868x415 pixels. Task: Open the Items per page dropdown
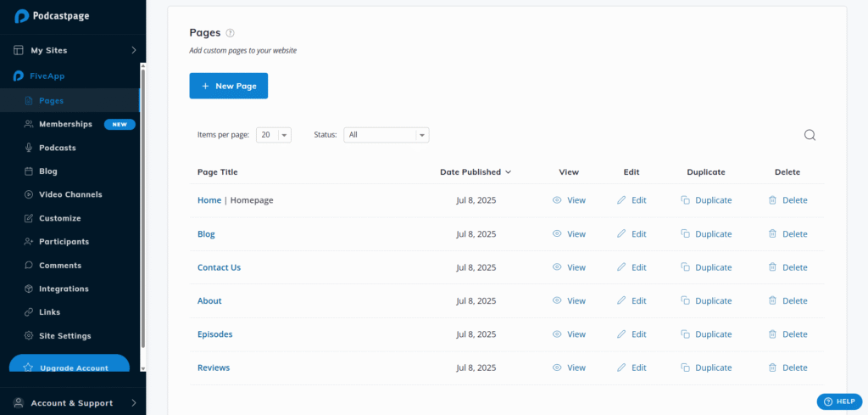[274, 135]
